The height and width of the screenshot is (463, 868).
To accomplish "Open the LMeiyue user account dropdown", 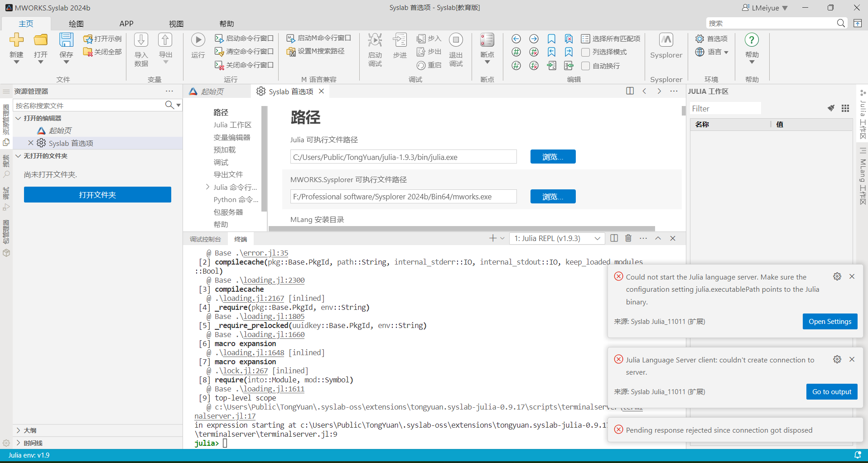I will (x=765, y=8).
